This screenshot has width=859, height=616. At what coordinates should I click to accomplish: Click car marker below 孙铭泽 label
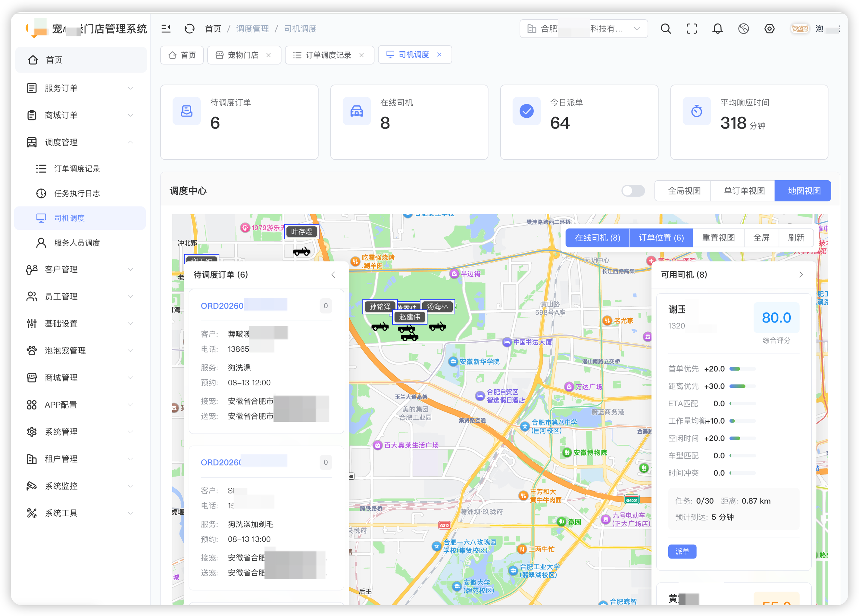pos(380,326)
